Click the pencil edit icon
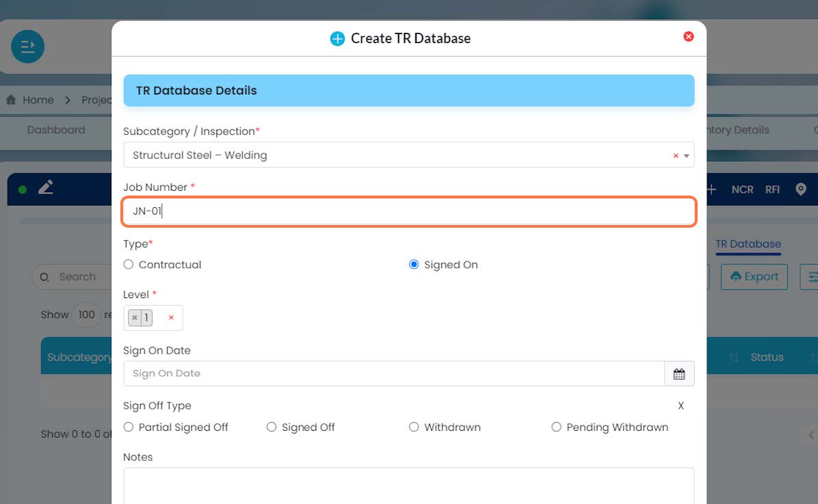The height and width of the screenshot is (504, 818). tap(46, 187)
